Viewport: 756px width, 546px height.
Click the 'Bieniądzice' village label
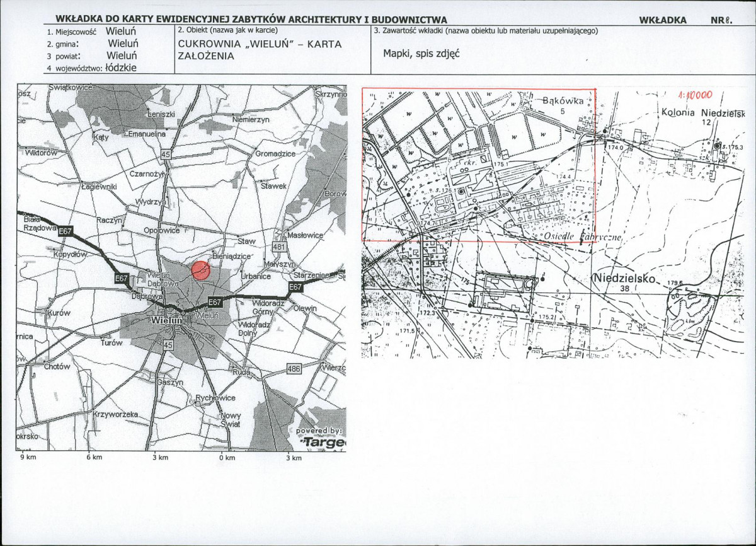tap(232, 257)
